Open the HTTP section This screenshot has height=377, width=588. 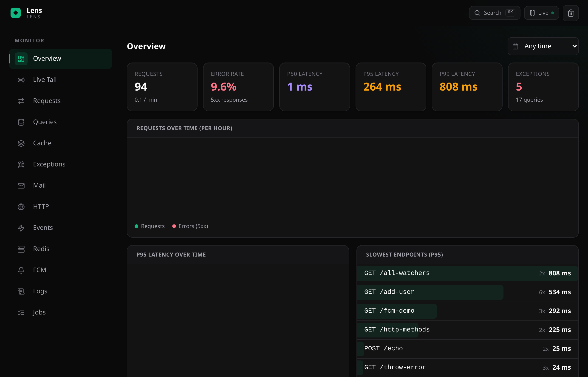tap(61, 207)
